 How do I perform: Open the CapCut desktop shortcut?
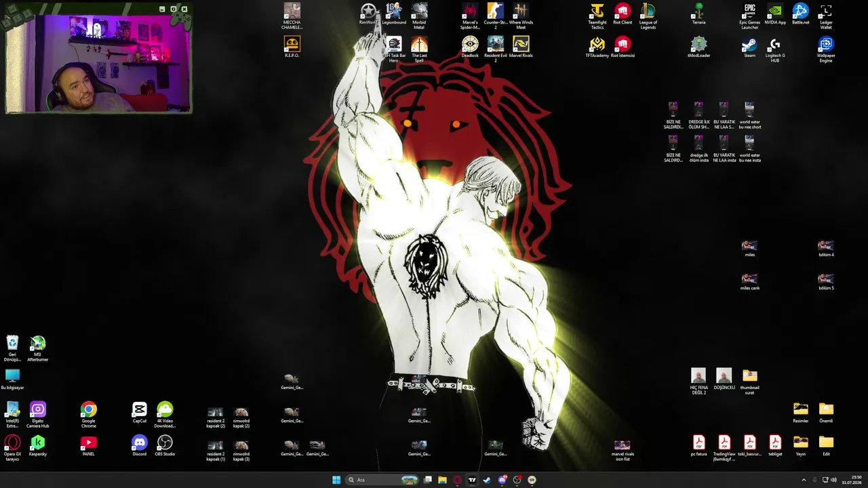coord(139,412)
